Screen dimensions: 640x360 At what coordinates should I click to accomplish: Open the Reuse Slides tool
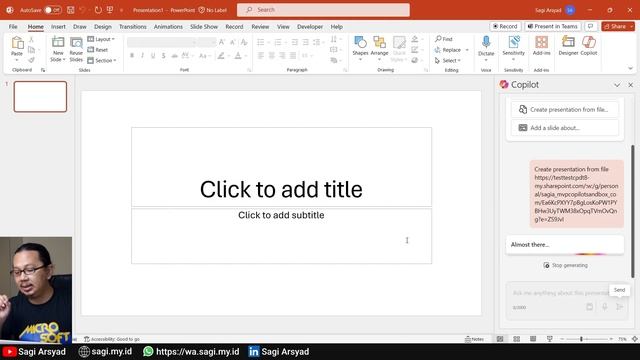[x=76, y=42]
